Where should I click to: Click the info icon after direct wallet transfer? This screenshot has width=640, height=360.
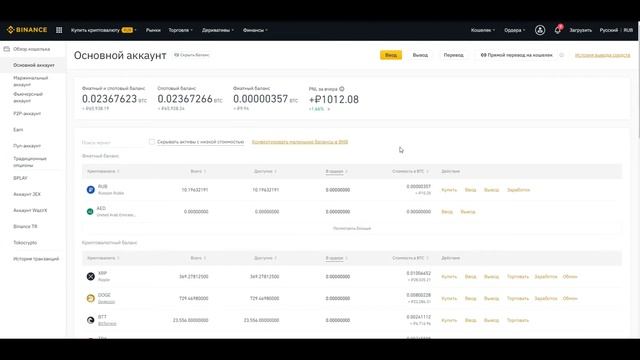pos(562,55)
